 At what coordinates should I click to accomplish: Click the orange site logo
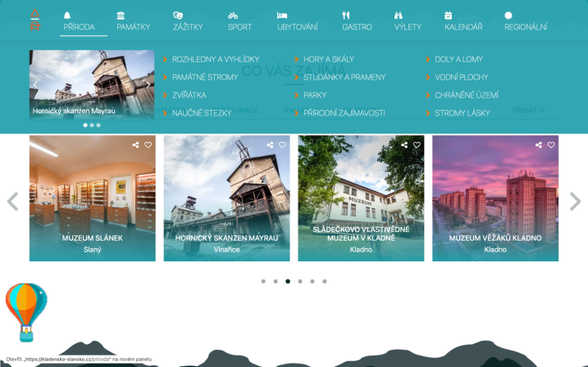pos(35,20)
